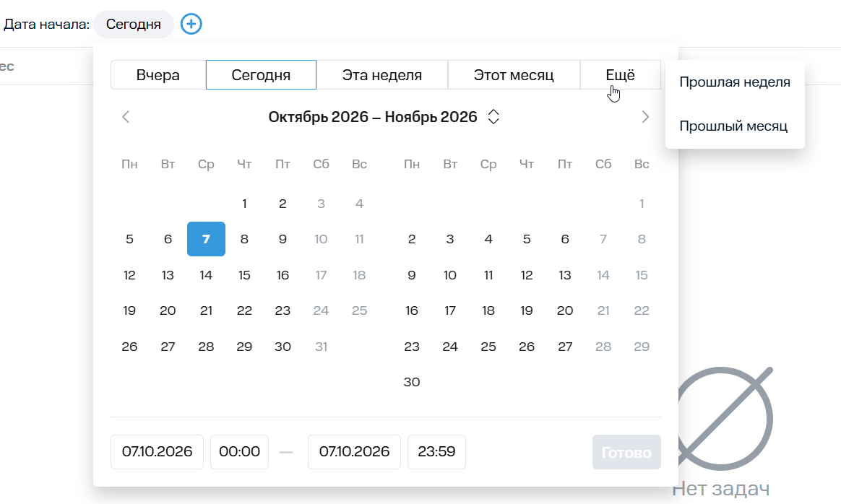Confirm with the Готово button
This screenshot has width=841, height=504.
point(626,452)
